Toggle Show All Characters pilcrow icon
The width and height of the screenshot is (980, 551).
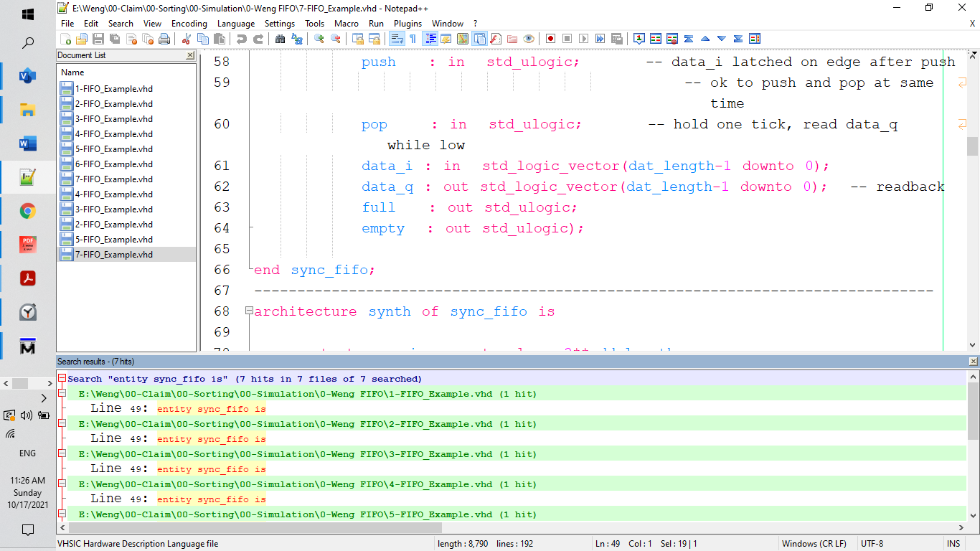click(x=413, y=39)
